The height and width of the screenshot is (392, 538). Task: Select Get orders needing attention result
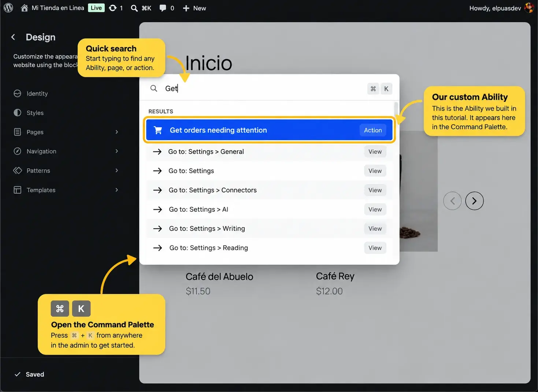tap(269, 130)
